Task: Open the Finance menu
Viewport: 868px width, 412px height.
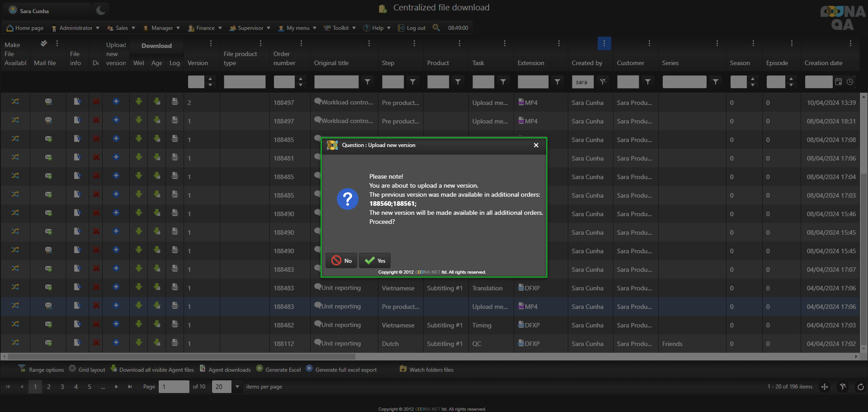Action: point(205,28)
